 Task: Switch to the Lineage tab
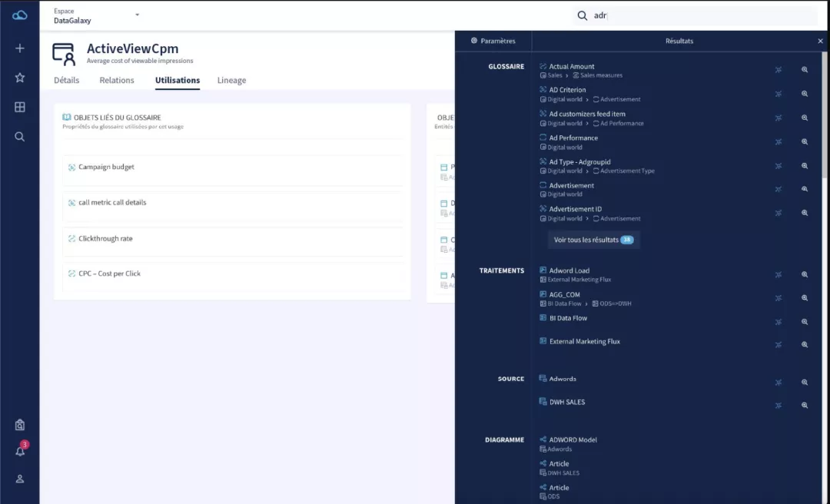231,81
